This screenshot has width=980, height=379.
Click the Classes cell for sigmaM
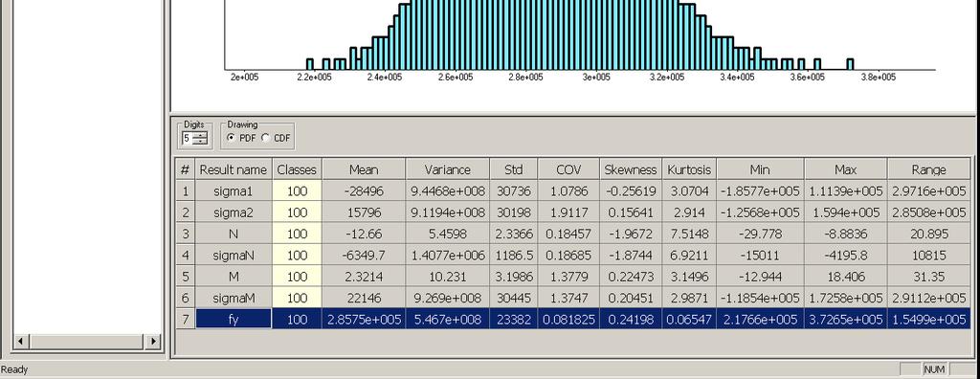297,298
